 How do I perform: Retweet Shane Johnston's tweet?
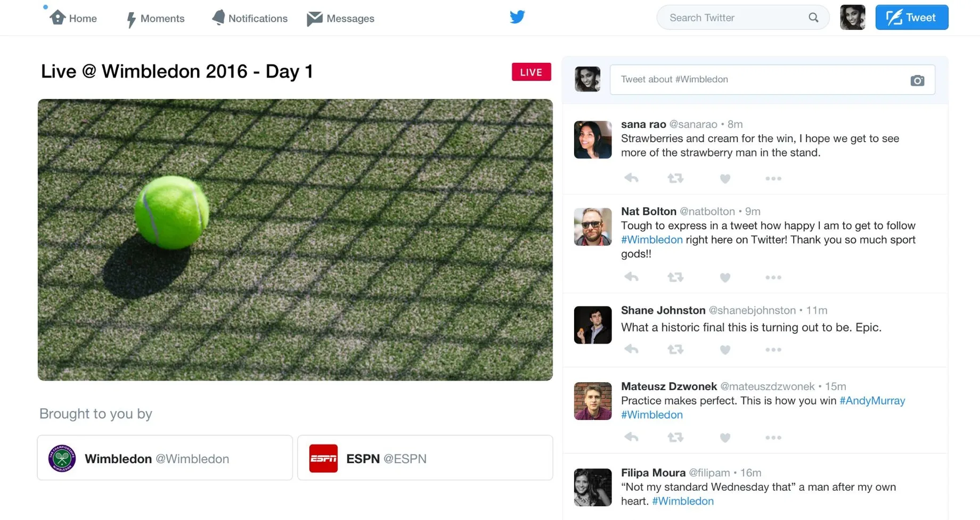[x=675, y=350]
